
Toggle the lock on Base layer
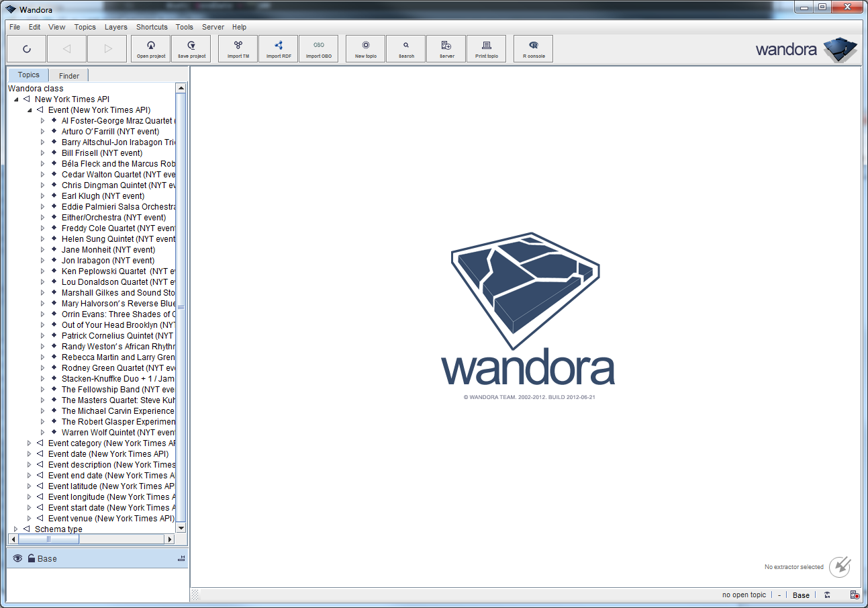[x=31, y=558]
